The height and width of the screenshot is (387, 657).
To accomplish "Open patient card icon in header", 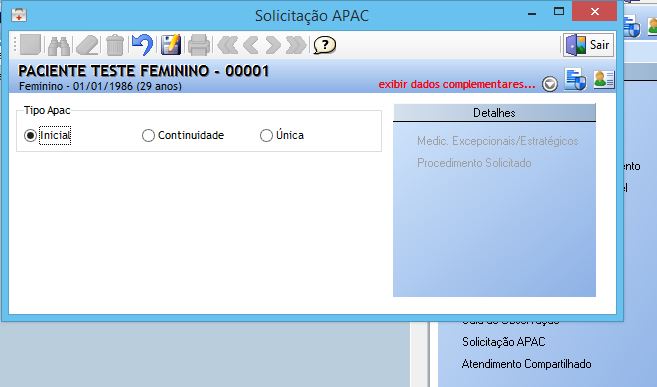I will [604, 80].
